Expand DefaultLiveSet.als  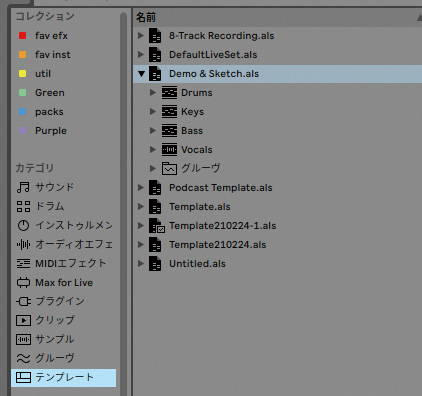(x=141, y=54)
